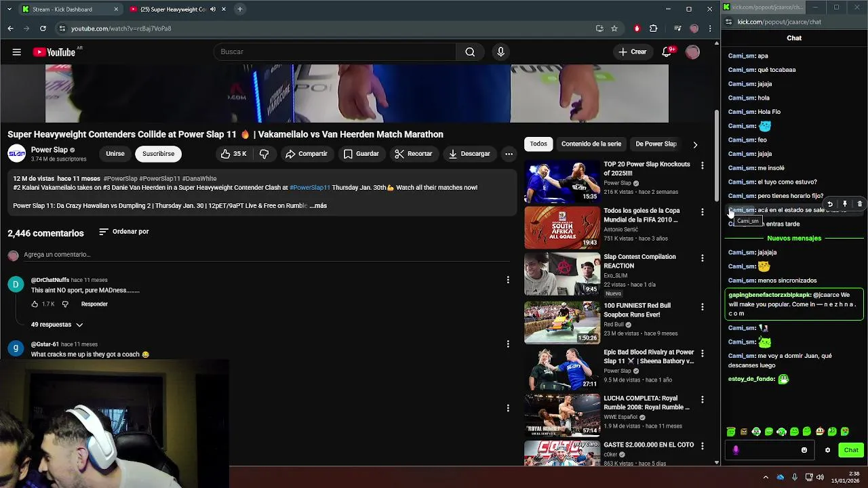Open site info icon in Kick popout window

[x=729, y=22]
